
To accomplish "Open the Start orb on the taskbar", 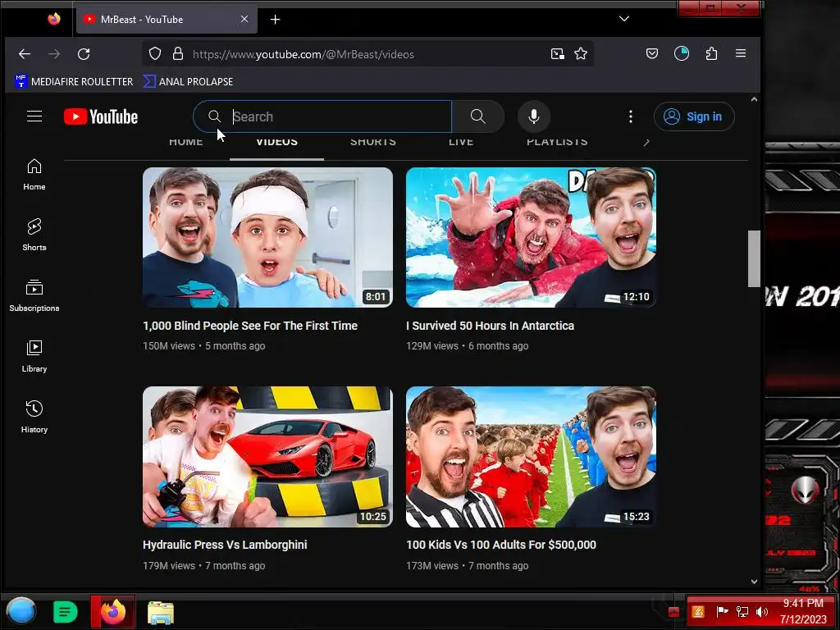I will pyautogui.click(x=21, y=611).
